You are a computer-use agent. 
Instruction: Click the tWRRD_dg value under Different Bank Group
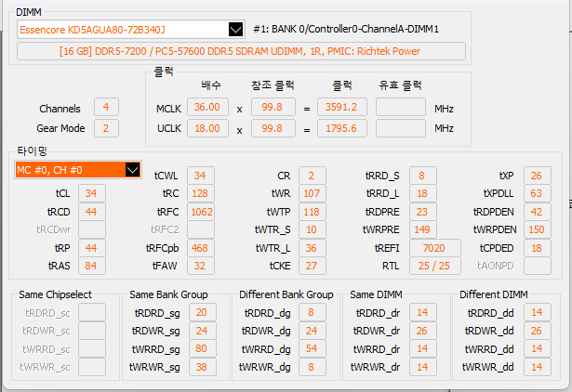tap(312, 349)
